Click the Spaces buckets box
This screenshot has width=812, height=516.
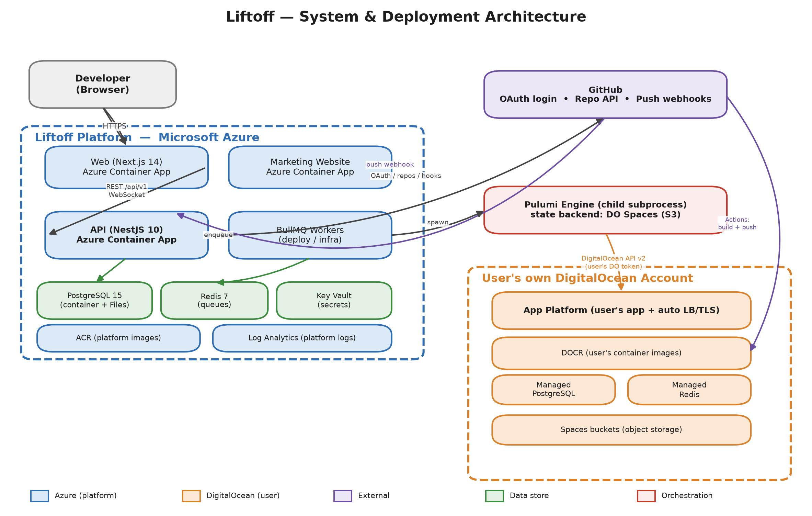pyautogui.click(x=621, y=430)
